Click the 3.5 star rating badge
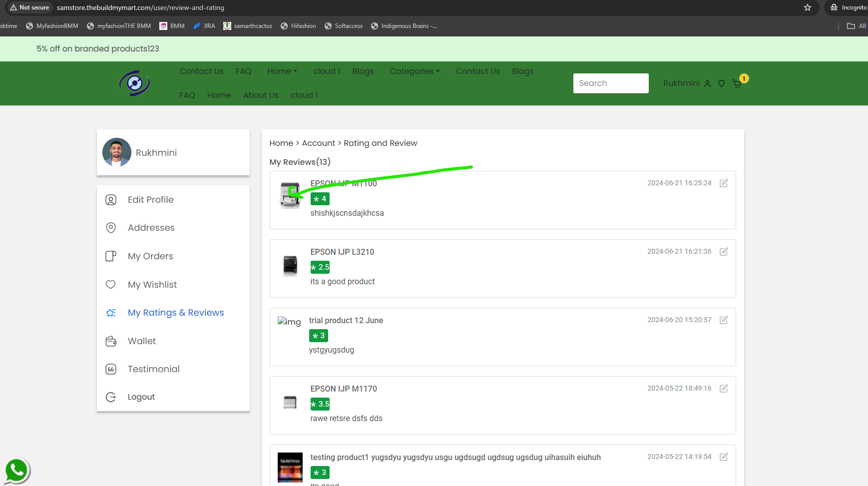The height and width of the screenshot is (486, 868). pyautogui.click(x=320, y=404)
